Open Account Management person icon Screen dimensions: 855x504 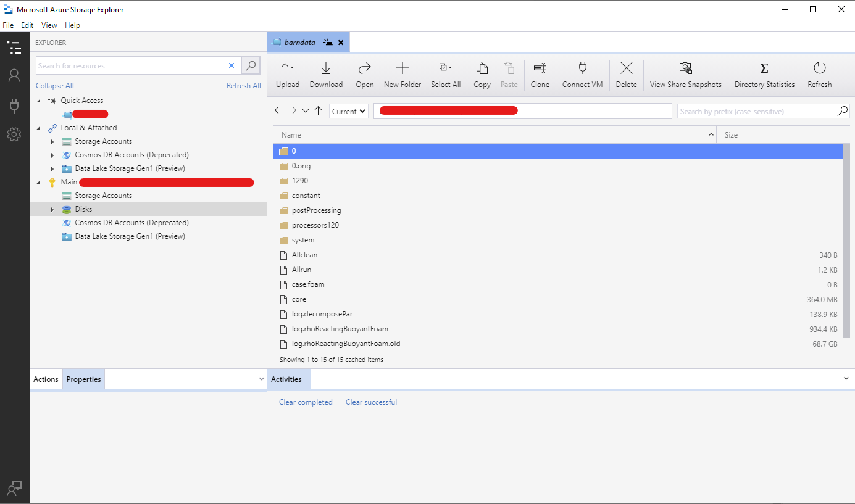pos(14,75)
